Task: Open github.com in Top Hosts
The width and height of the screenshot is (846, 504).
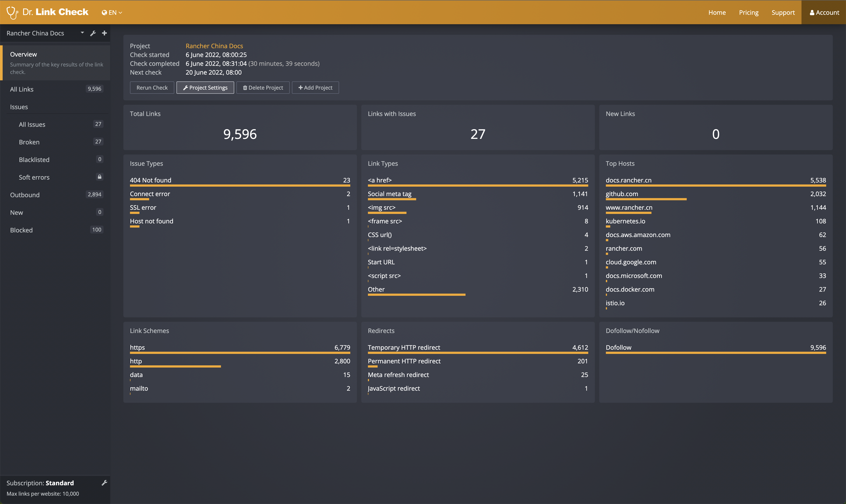Action: [622, 194]
